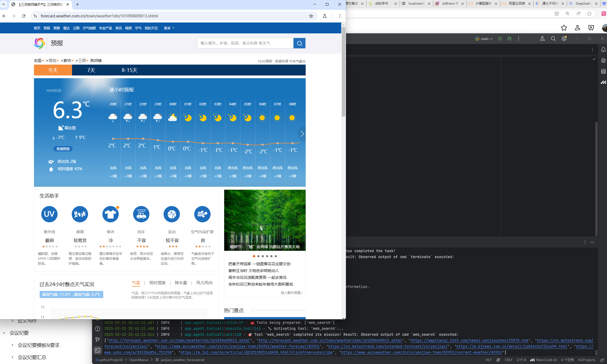The image size is (607, 364).
Task: Click the clothing index shirt icon
Action: pyautogui.click(x=110, y=214)
